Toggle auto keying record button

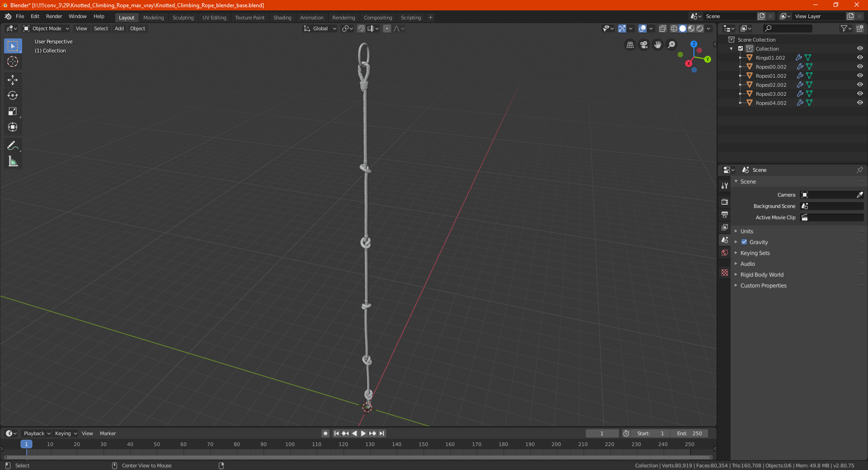point(325,433)
